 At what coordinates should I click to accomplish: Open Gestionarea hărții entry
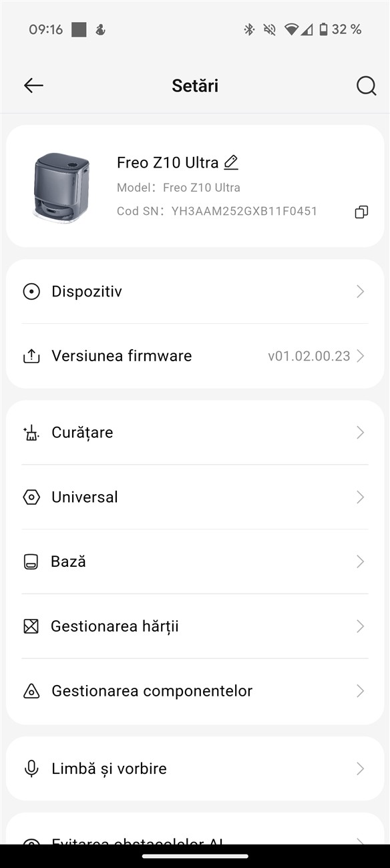tap(195, 626)
